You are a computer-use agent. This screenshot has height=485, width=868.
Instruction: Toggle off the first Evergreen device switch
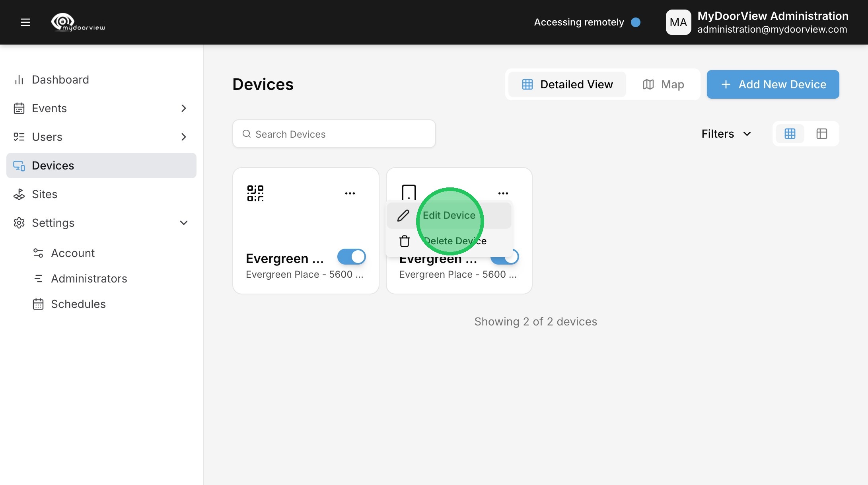point(351,257)
